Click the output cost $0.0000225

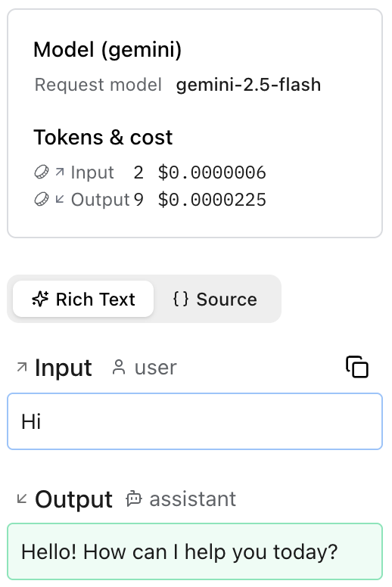click(212, 200)
